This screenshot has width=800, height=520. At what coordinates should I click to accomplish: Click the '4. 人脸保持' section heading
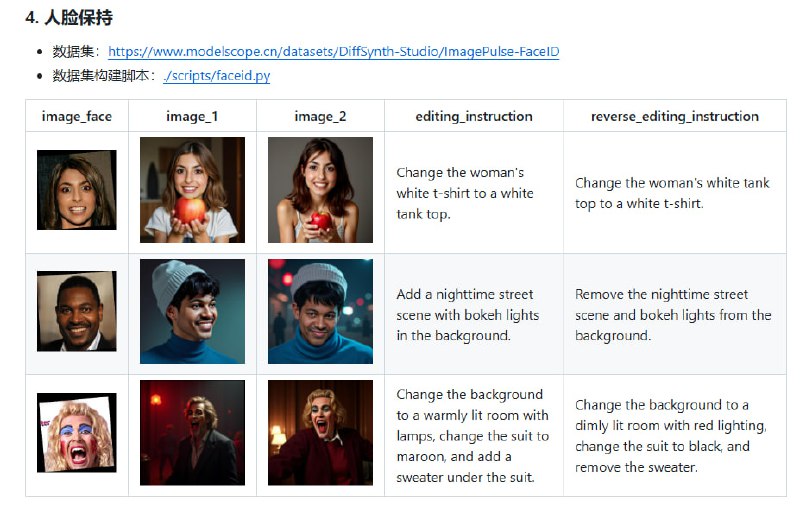[x=68, y=17]
